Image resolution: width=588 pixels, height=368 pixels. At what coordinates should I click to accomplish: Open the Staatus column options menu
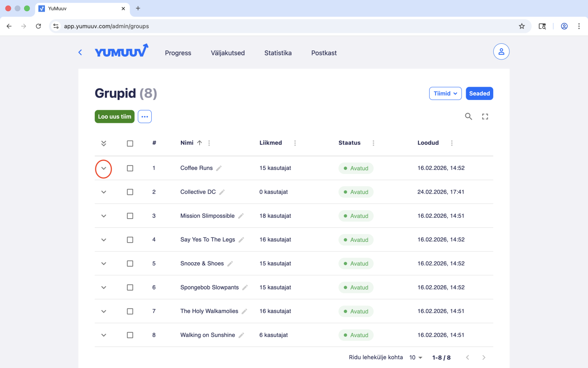coord(373,143)
